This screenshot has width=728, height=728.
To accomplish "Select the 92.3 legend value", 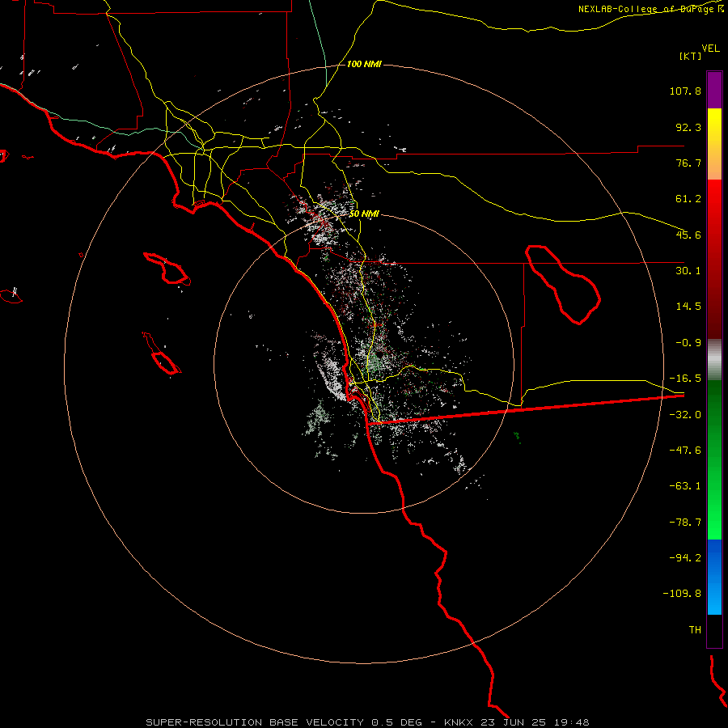I will click(688, 127).
